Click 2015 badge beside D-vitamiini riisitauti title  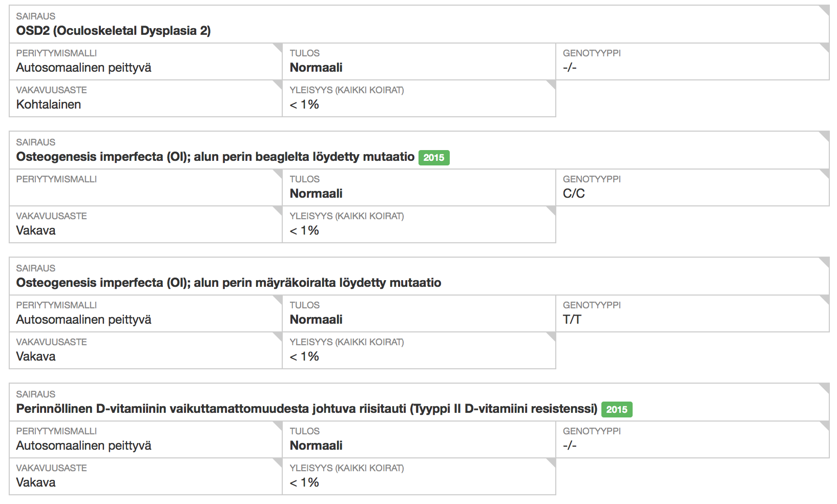point(617,409)
